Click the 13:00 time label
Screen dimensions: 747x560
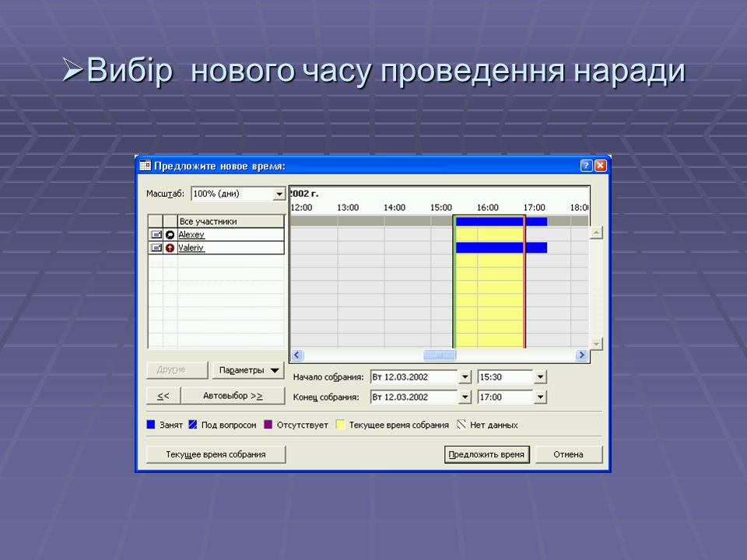click(348, 208)
